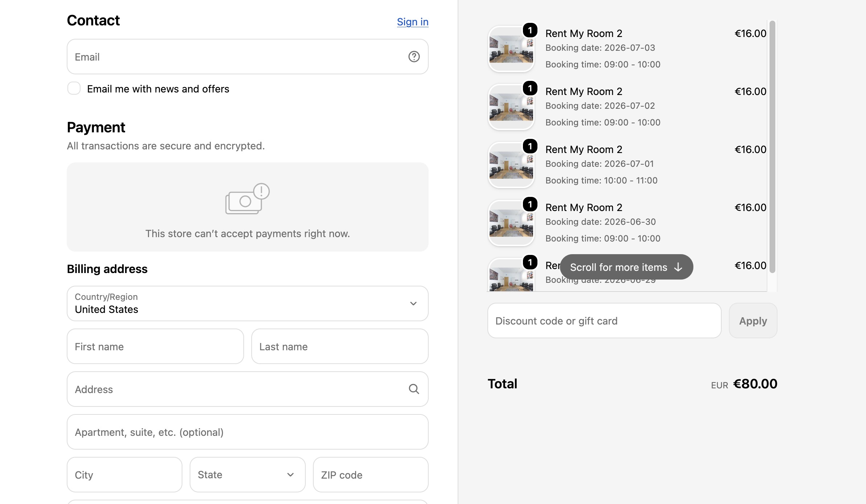Click the Sign in link
The width and height of the screenshot is (866, 504).
click(413, 22)
